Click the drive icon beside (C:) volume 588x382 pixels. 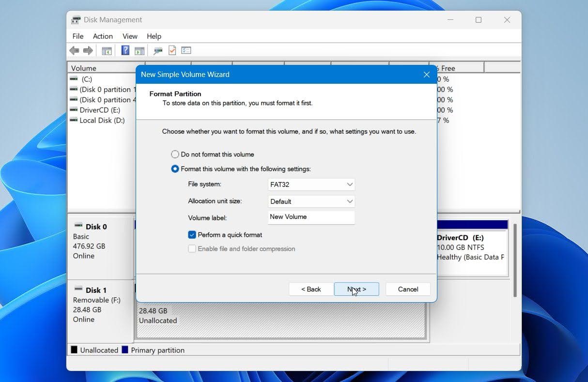(x=74, y=78)
